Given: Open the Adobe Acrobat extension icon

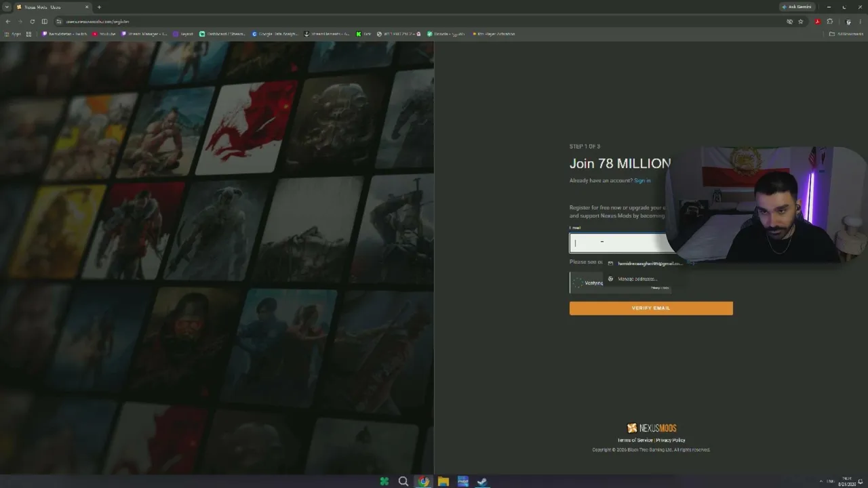Looking at the screenshot, I should [817, 22].
